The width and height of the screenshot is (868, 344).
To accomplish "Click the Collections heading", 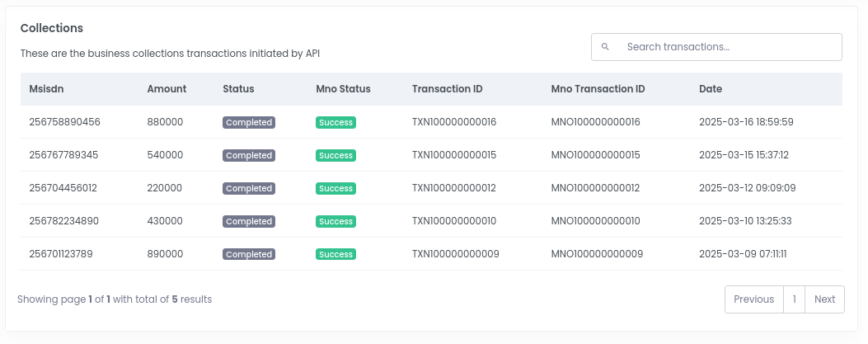I will point(51,28).
